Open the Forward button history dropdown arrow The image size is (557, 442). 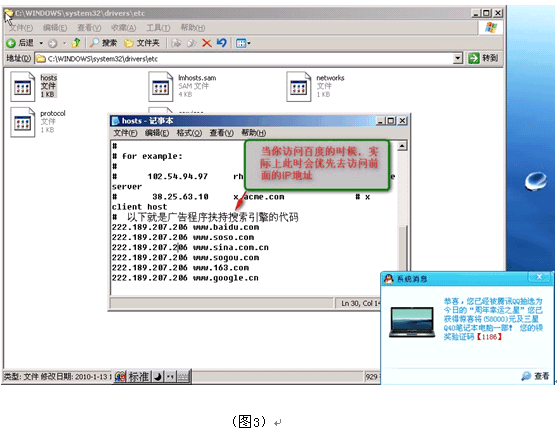tap(64, 43)
